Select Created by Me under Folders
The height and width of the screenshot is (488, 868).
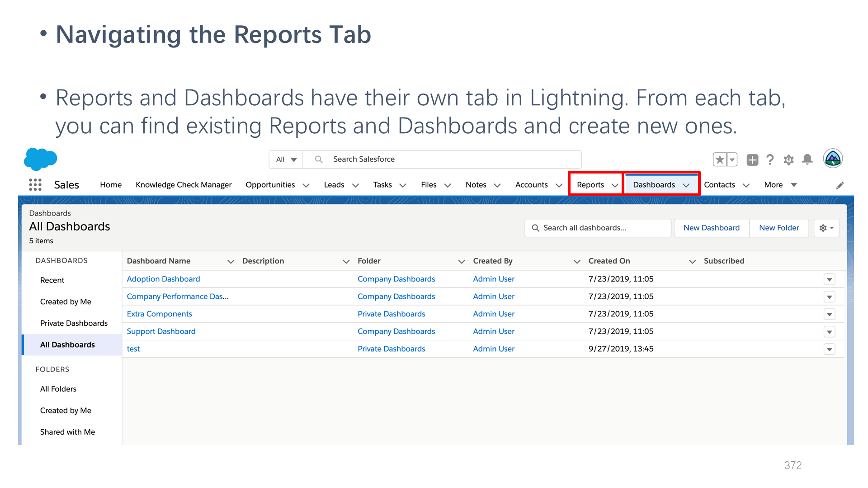66,411
